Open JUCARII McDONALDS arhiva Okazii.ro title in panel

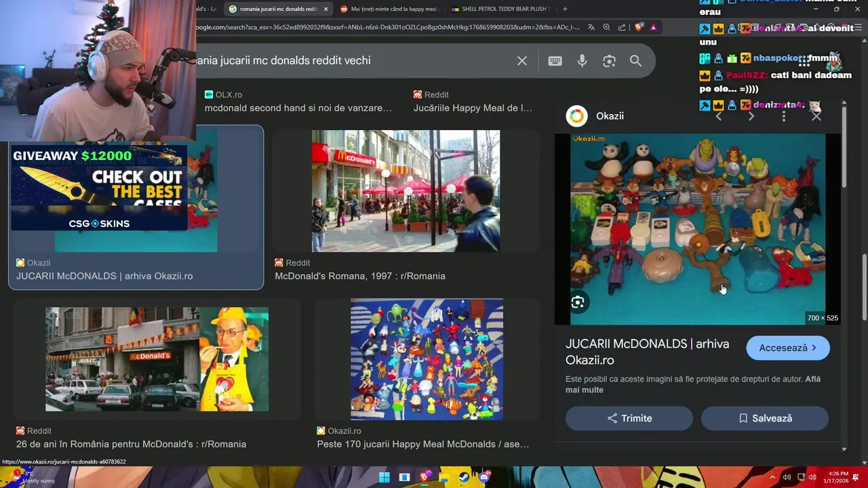pyautogui.click(x=647, y=352)
